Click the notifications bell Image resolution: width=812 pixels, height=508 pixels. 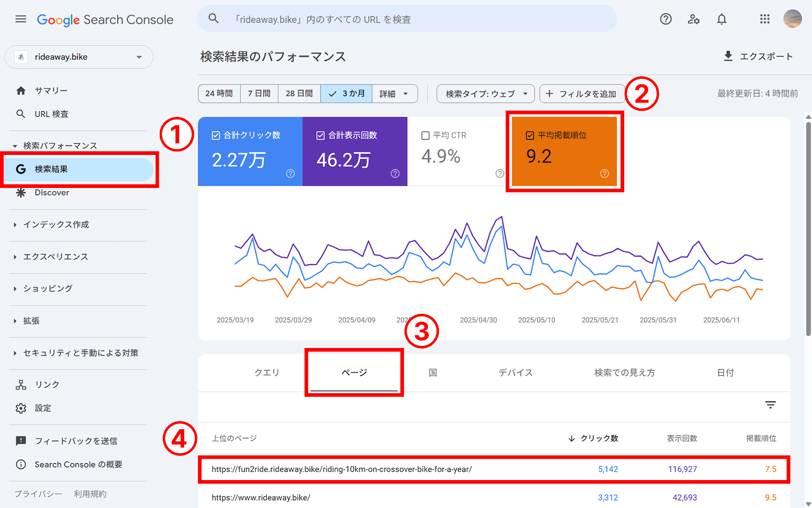(722, 19)
